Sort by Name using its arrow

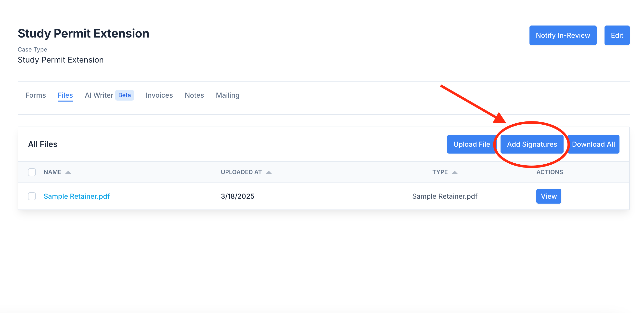(x=68, y=172)
